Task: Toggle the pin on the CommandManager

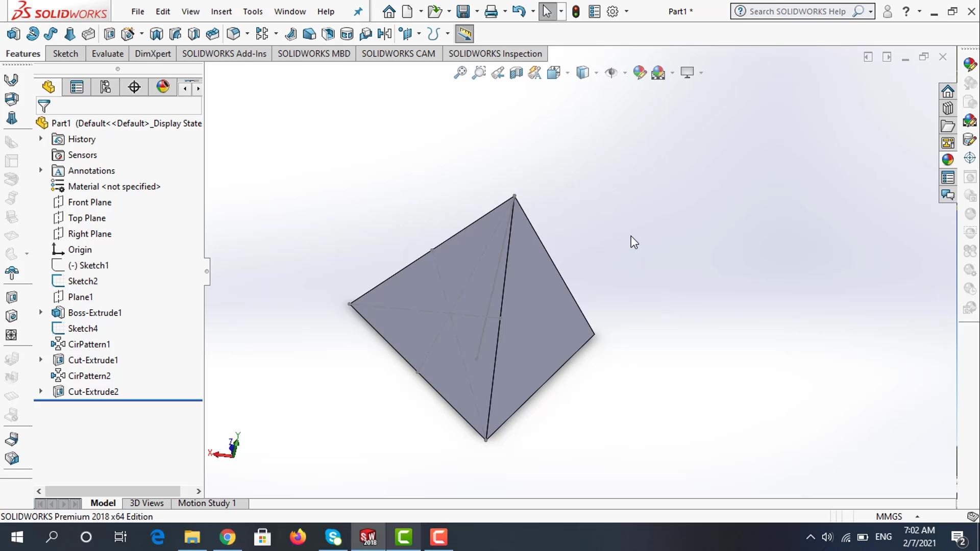Action: (358, 11)
